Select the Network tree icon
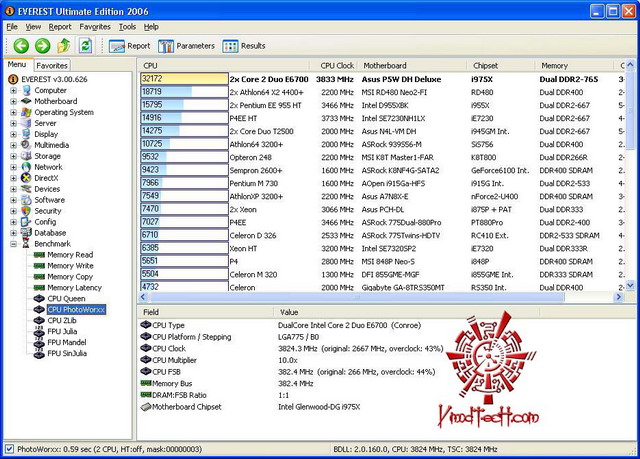Viewport: 640px width, 459px height. point(26,167)
